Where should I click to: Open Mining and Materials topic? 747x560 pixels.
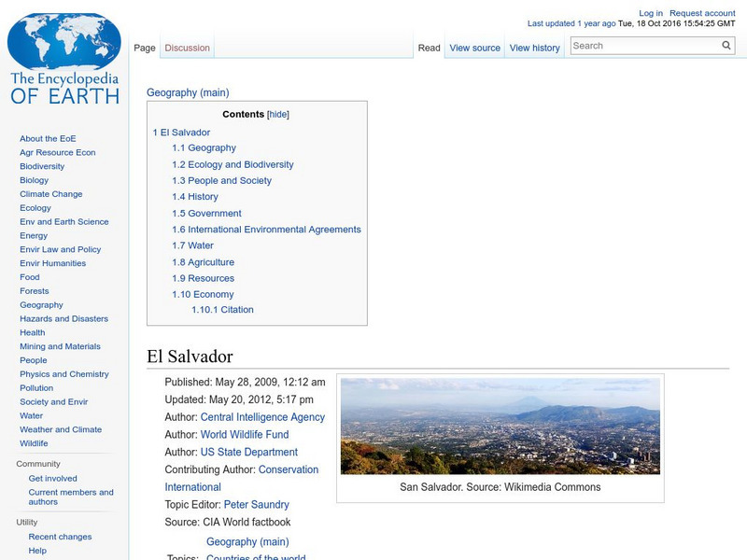60,346
